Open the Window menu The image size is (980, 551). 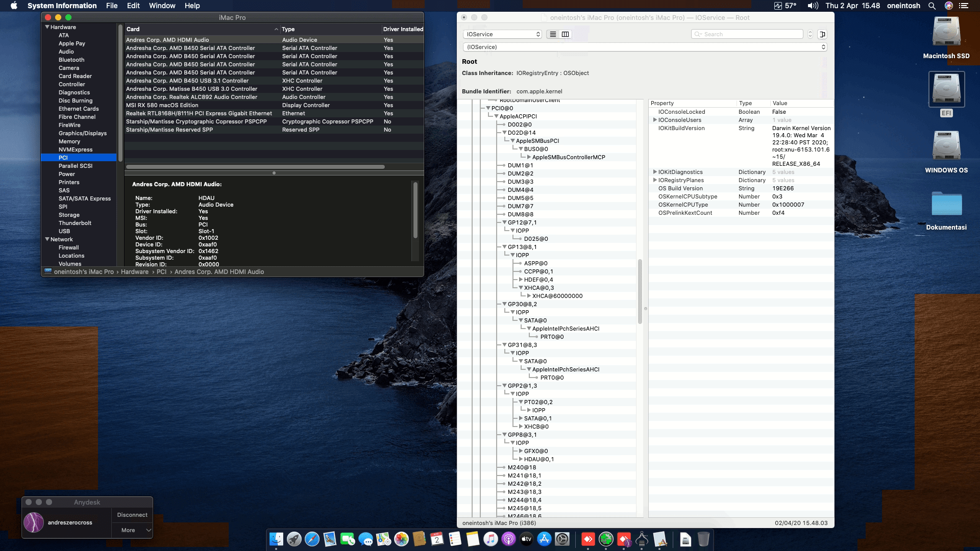coord(162,6)
